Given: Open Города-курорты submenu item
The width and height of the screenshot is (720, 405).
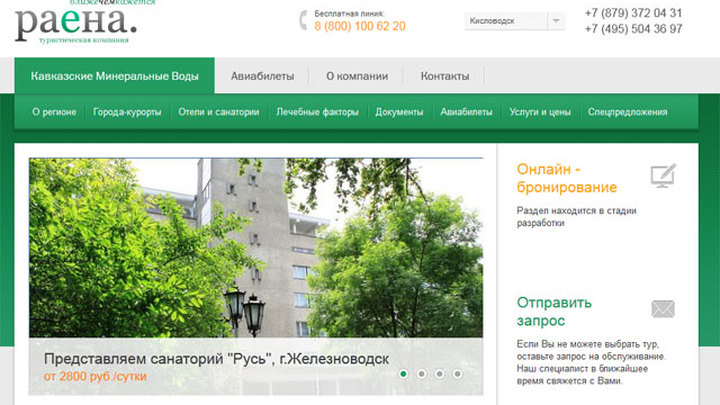Looking at the screenshot, I should point(127,112).
